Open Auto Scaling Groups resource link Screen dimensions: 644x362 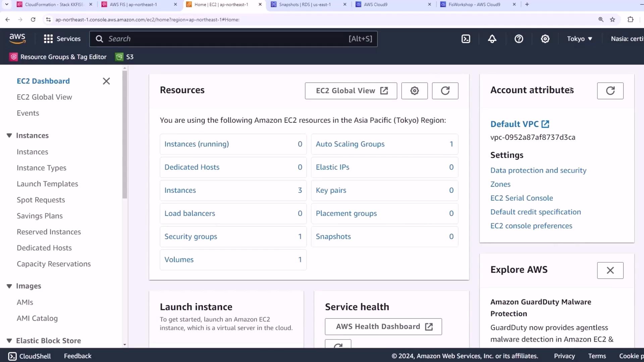click(x=350, y=144)
